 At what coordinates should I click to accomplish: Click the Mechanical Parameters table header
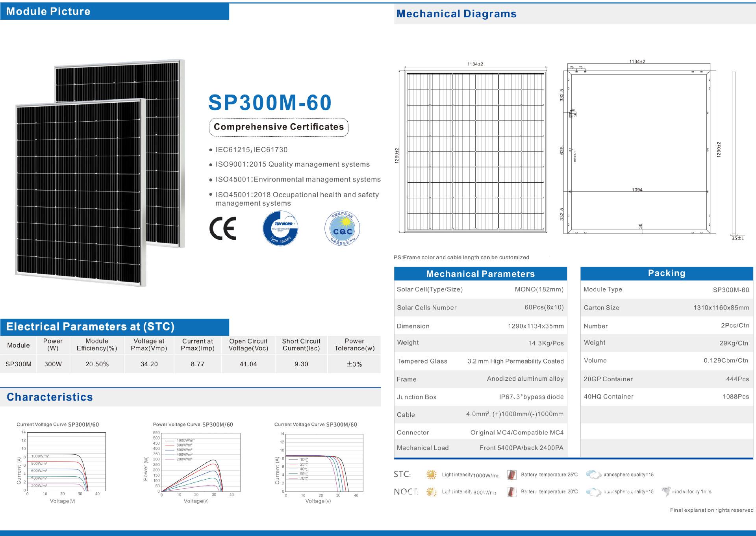[x=480, y=274]
